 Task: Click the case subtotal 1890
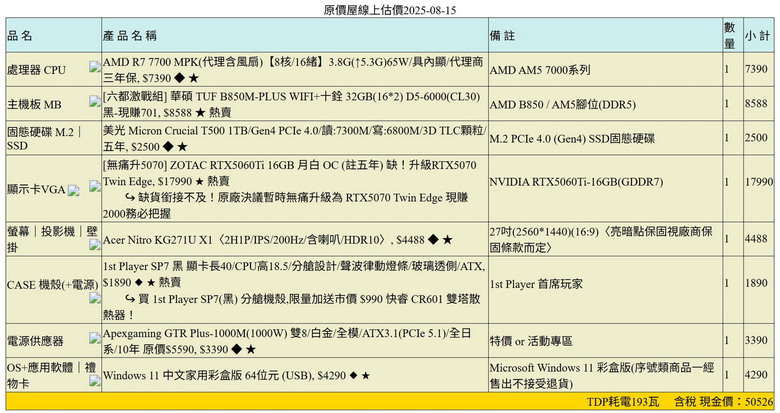pos(756,283)
